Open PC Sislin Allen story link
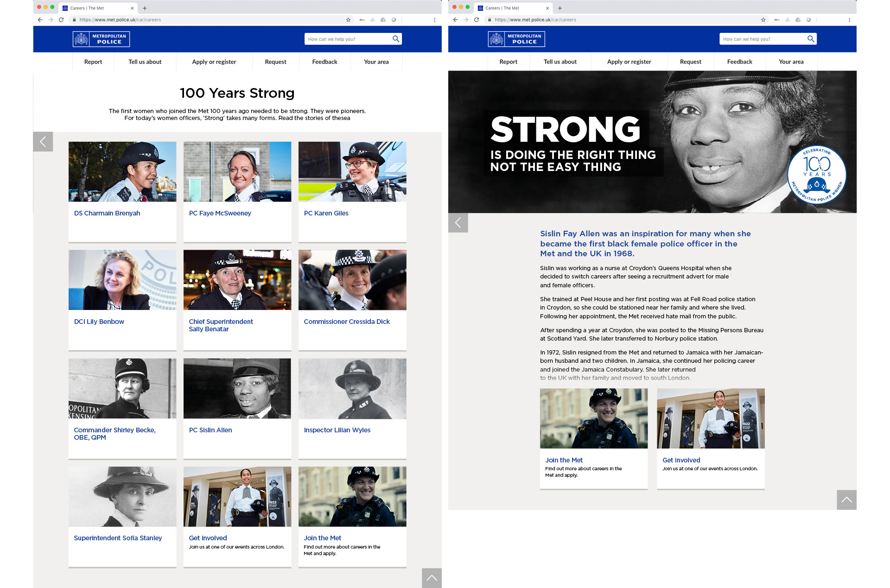Viewport: 890px width, 588px height. (x=210, y=430)
